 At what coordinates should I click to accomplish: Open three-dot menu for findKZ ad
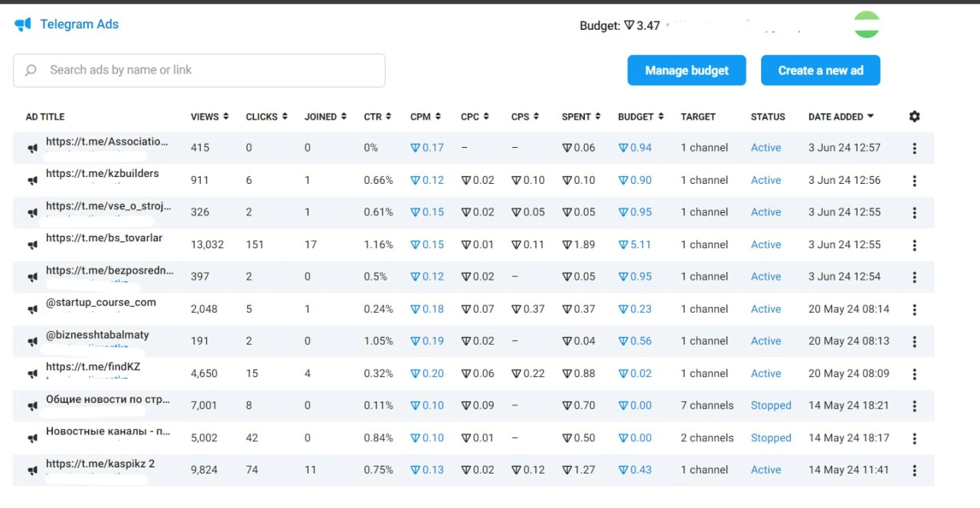point(914,374)
